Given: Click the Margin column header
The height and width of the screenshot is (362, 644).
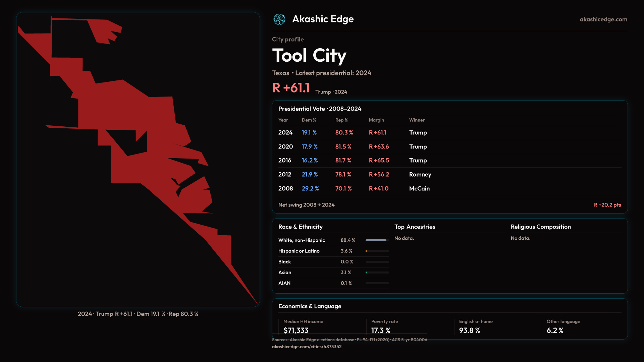Looking at the screenshot, I should click(376, 120).
